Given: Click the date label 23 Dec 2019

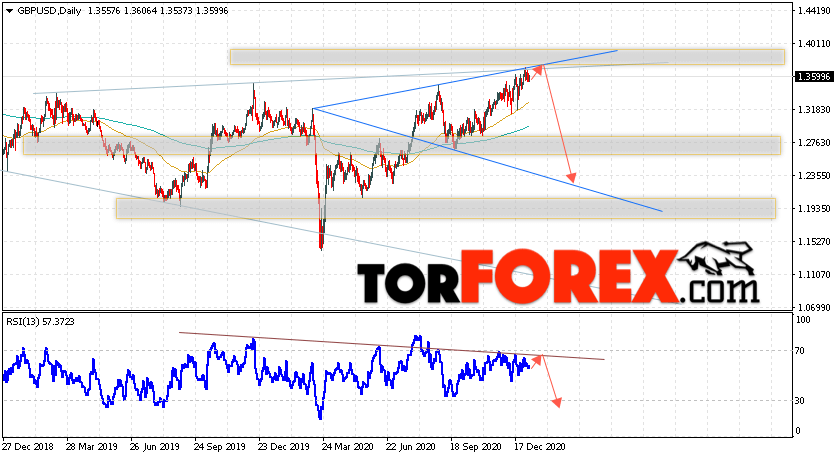Looking at the screenshot, I should tap(283, 446).
